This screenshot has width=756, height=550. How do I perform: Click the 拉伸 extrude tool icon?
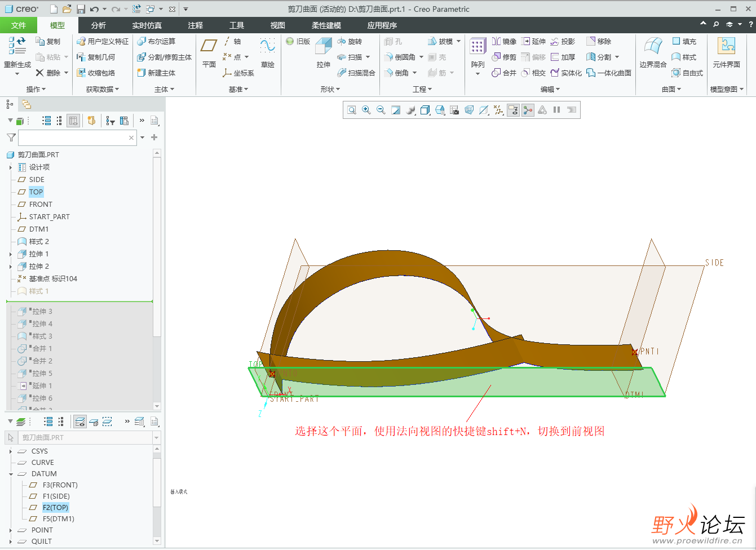[324, 46]
